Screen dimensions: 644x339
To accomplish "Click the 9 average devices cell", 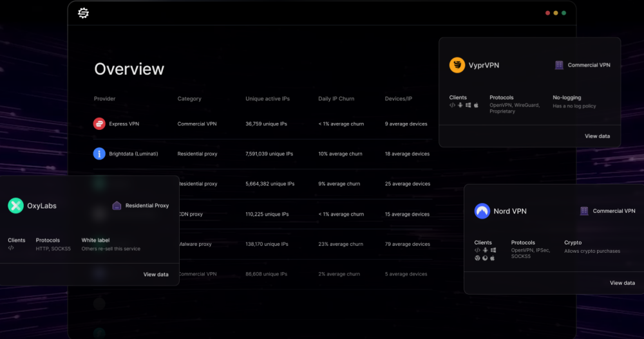I will (406, 124).
